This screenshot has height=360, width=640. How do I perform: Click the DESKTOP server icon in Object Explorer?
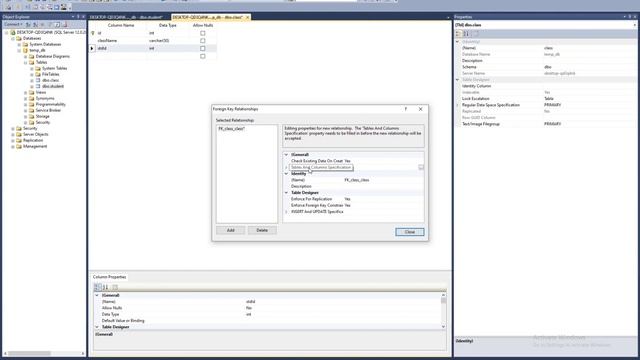click(x=13, y=32)
